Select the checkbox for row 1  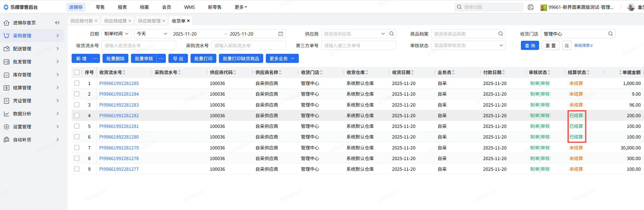pos(77,83)
